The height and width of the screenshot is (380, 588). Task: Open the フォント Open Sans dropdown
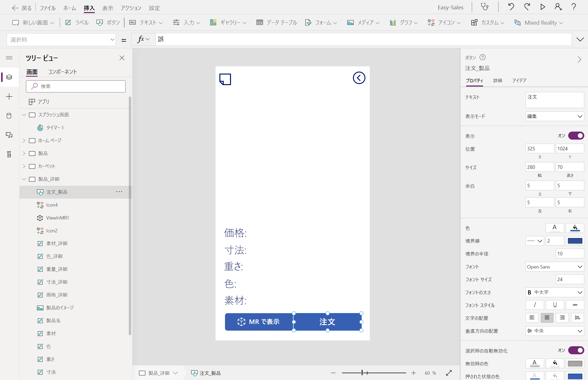(555, 267)
